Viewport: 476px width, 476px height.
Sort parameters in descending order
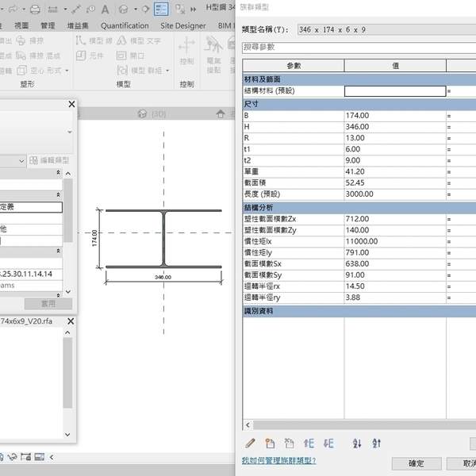click(377, 443)
